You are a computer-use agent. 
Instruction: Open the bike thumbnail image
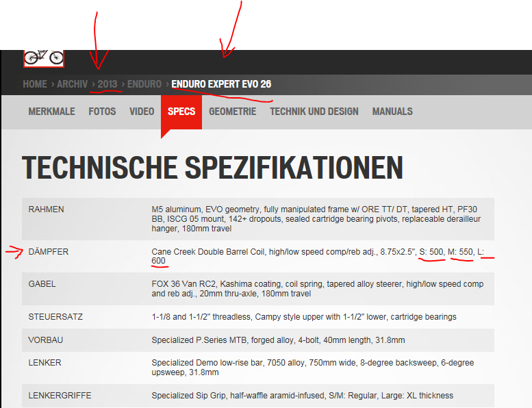click(43, 58)
